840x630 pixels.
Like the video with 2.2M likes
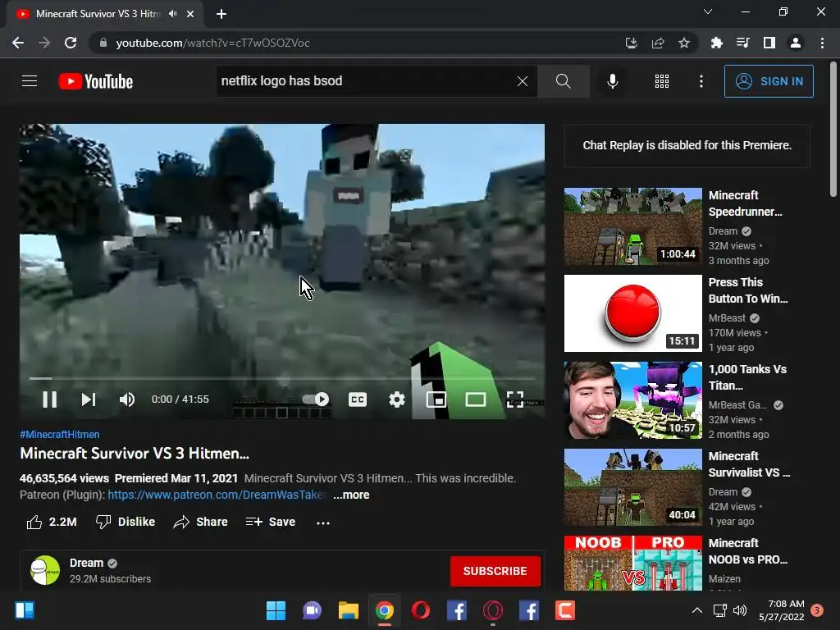coord(52,522)
